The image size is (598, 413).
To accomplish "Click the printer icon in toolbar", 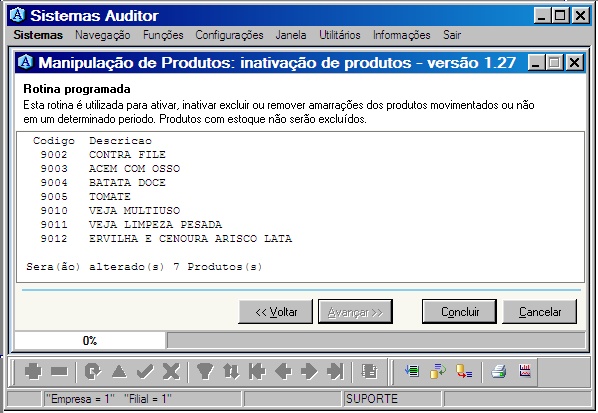I will [499, 371].
